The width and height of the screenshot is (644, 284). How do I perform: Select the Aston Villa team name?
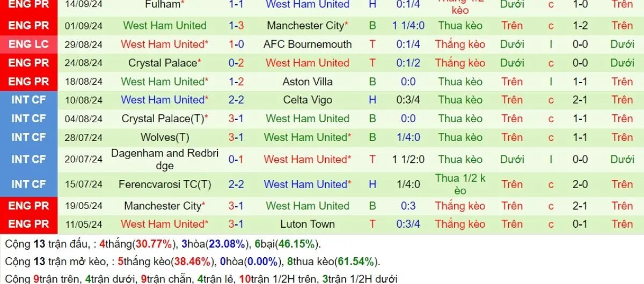tap(308, 81)
